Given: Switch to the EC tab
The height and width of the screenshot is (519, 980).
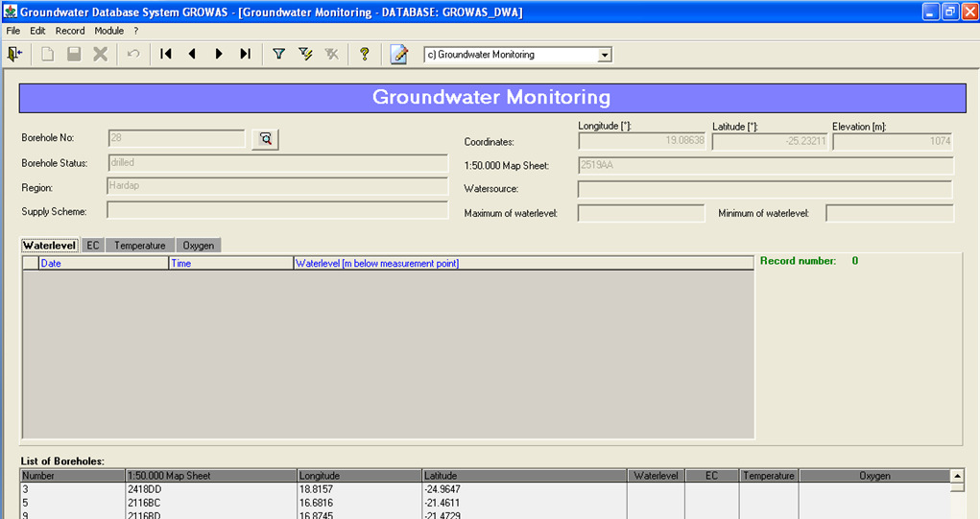Looking at the screenshot, I should coord(93,246).
